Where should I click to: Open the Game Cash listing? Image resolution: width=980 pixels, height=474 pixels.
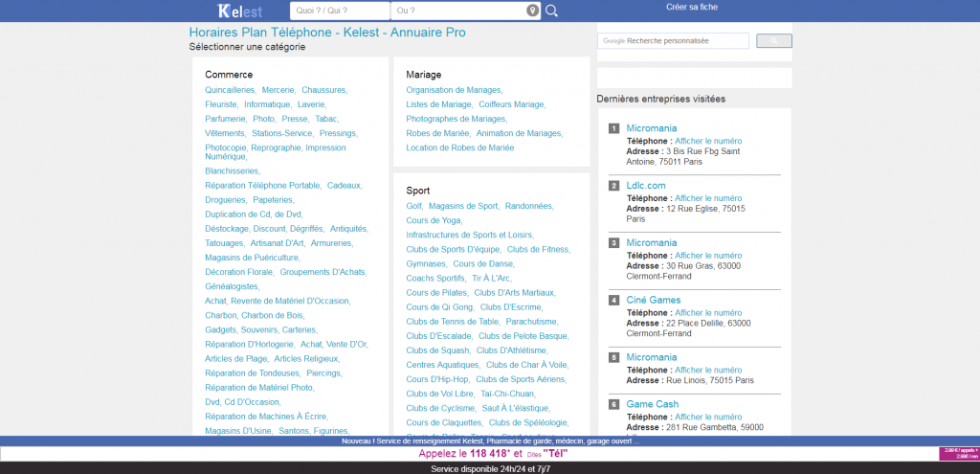click(653, 404)
